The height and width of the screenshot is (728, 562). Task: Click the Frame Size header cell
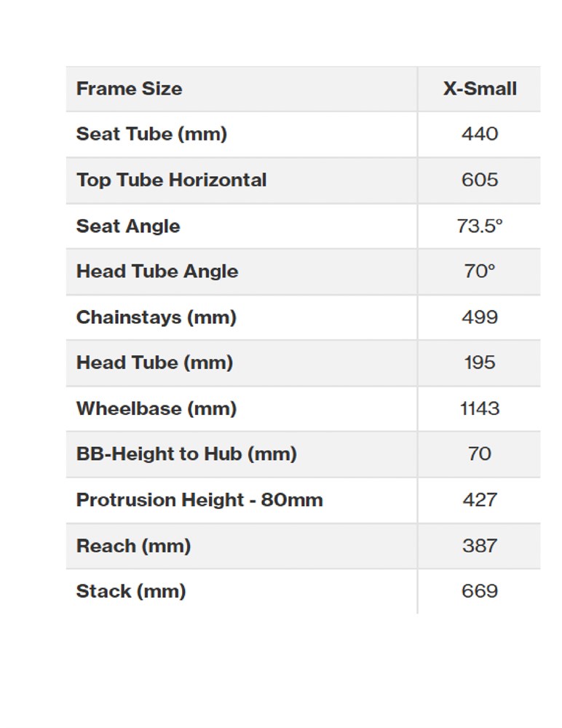(130, 89)
